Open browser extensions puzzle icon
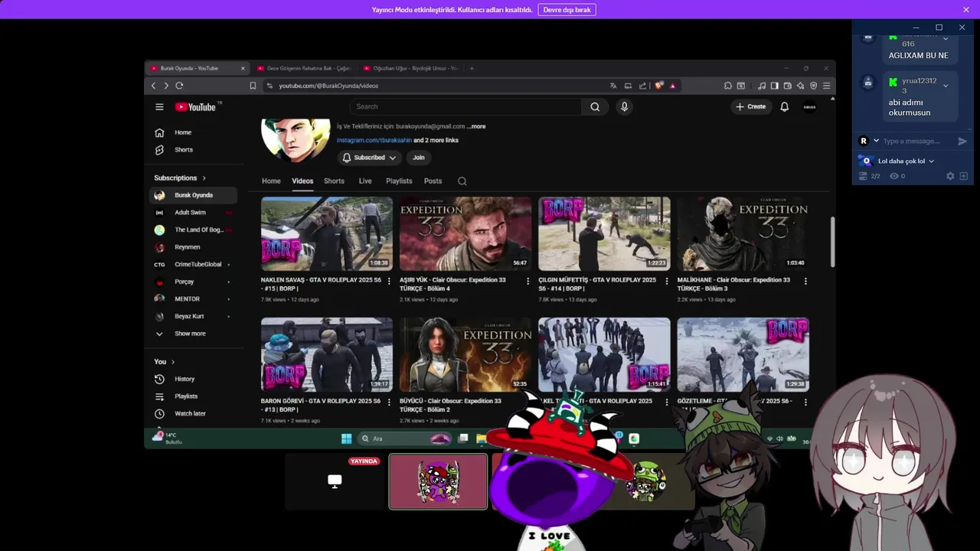The width and height of the screenshot is (980, 551). click(x=727, y=86)
